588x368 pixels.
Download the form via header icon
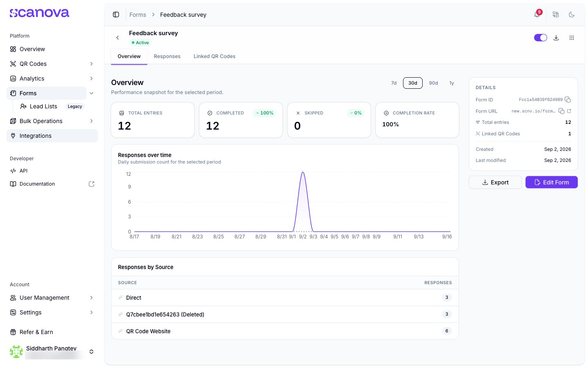click(x=556, y=38)
